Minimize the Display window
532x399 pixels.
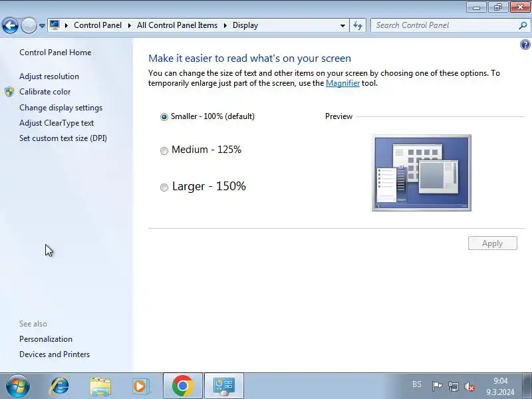476,7
